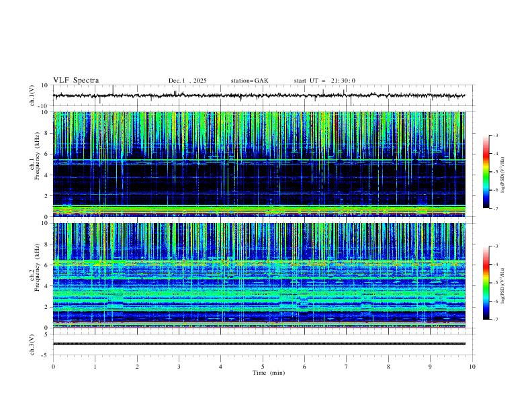
Task: Click the "6" kHz tick on ch.2 frequency axis
Action: [46, 265]
